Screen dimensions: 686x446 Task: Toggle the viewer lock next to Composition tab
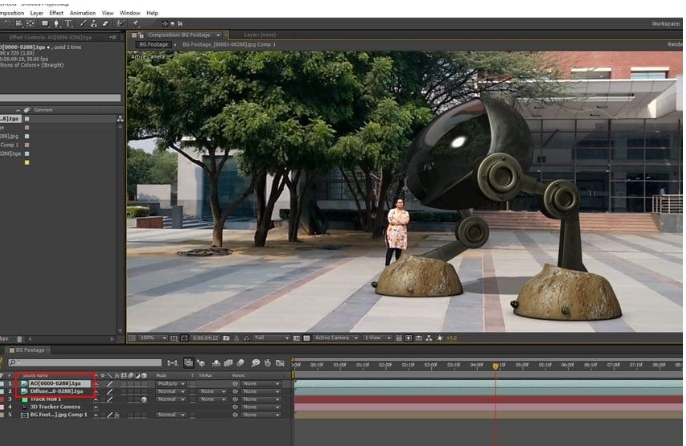[141, 35]
